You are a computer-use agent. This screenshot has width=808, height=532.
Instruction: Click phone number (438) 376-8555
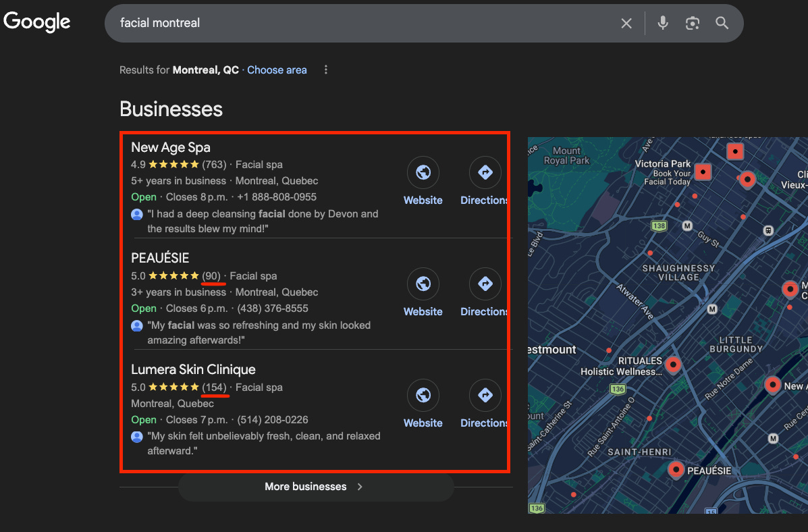point(273,309)
